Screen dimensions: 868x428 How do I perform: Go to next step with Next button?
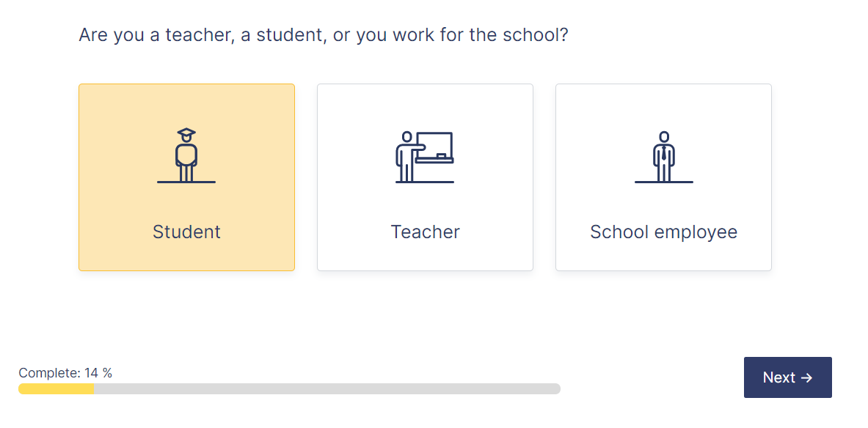788,377
